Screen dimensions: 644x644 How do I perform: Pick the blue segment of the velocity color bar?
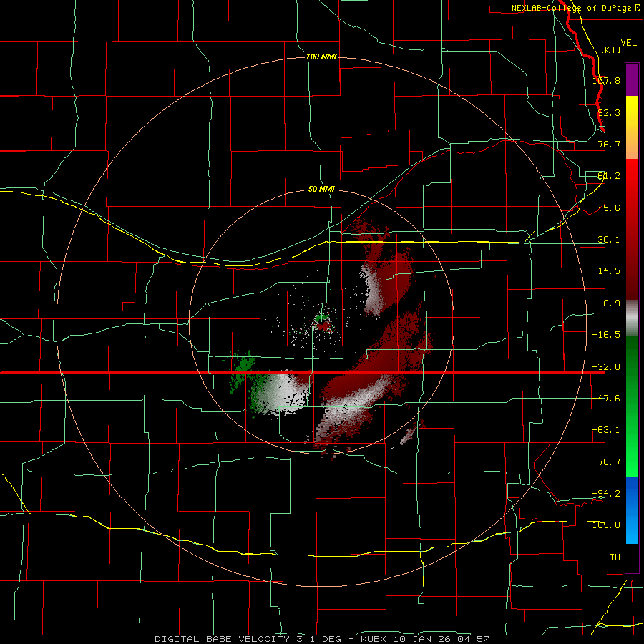632,510
